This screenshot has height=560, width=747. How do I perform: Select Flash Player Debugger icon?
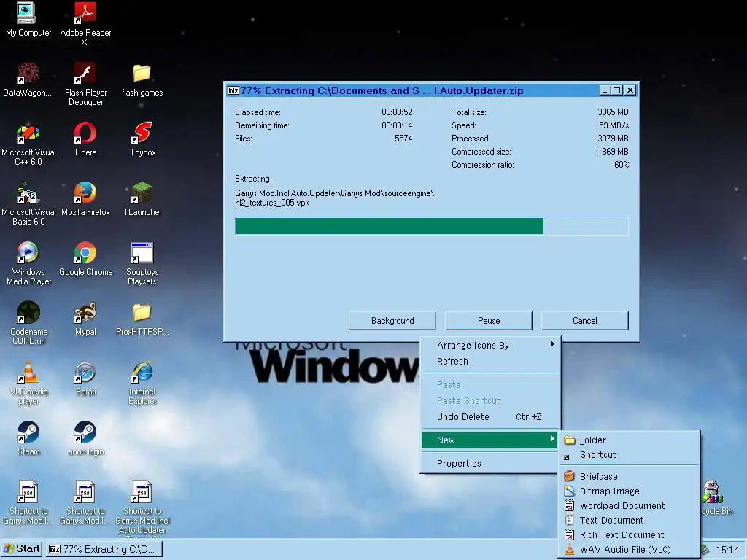[85, 84]
